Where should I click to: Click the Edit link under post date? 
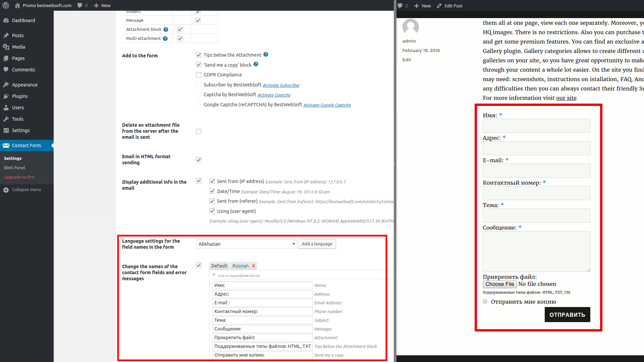[407, 60]
